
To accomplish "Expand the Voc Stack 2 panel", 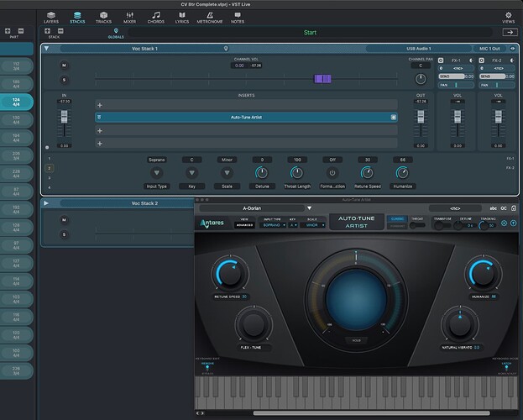I will click(x=46, y=203).
